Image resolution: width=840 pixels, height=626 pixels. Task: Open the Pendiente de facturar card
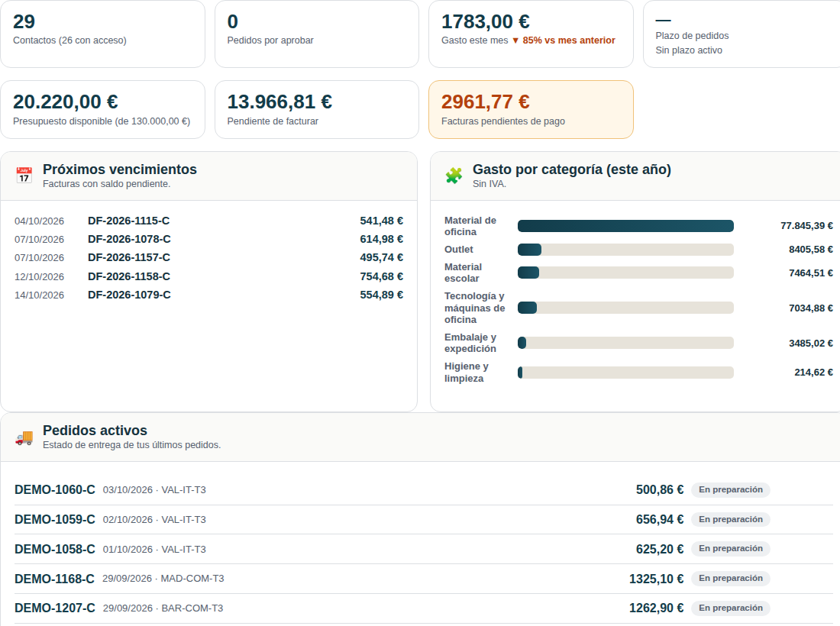[x=317, y=110]
